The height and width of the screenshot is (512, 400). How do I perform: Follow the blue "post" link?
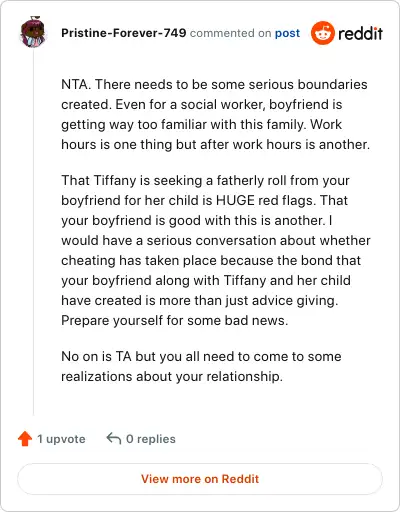point(287,33)
